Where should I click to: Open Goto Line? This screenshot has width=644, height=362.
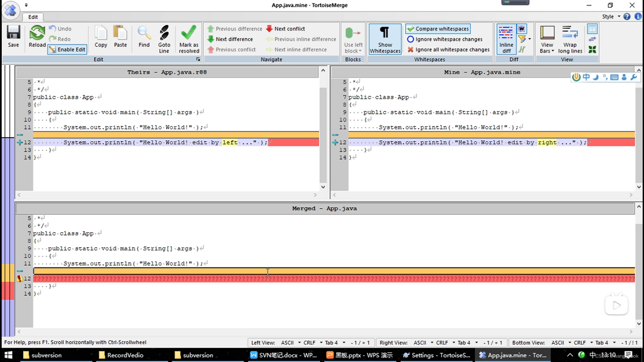click(x=164, y=39)
